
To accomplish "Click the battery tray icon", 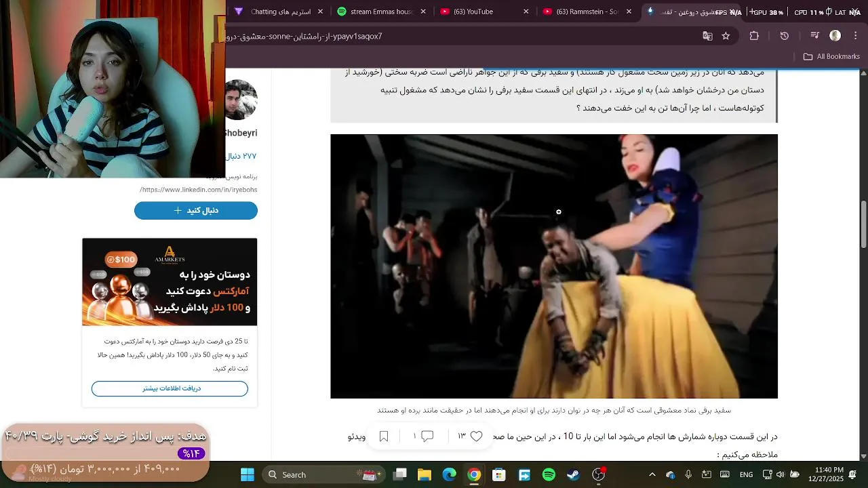I will [794, 474].
